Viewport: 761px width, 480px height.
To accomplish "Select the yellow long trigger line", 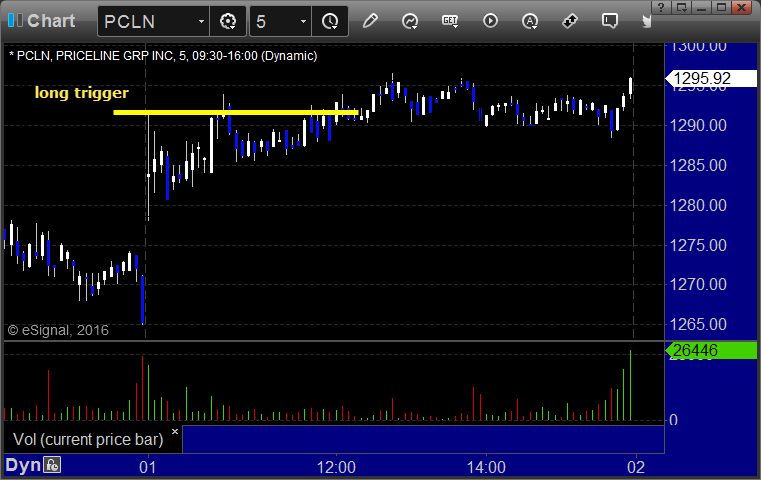I will [x=236, y=113].
